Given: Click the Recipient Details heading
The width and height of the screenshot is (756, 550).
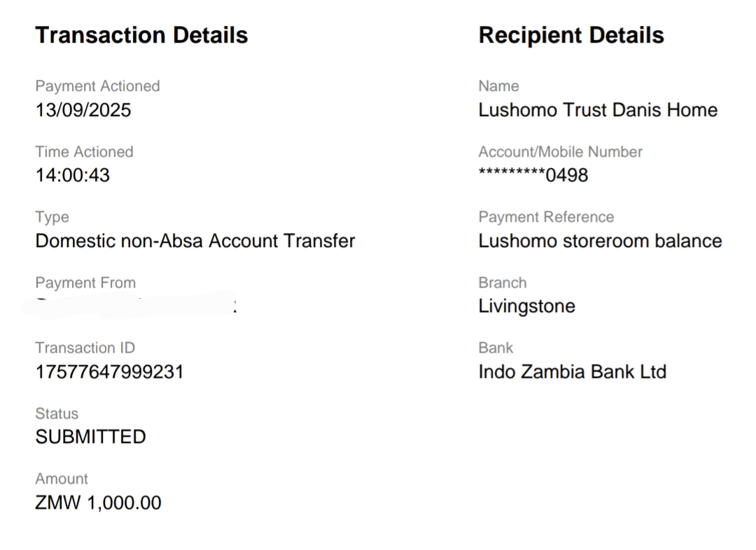Looking at the screenshot, I should (x=571, y=35).
